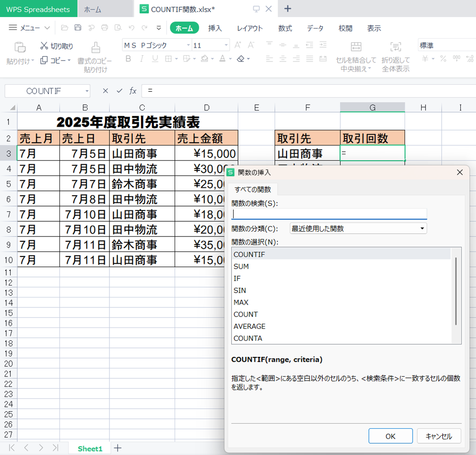Toggle right horizontal alignment
The height and width of the screenshot is (455, 476).
(x=296, y=59)
